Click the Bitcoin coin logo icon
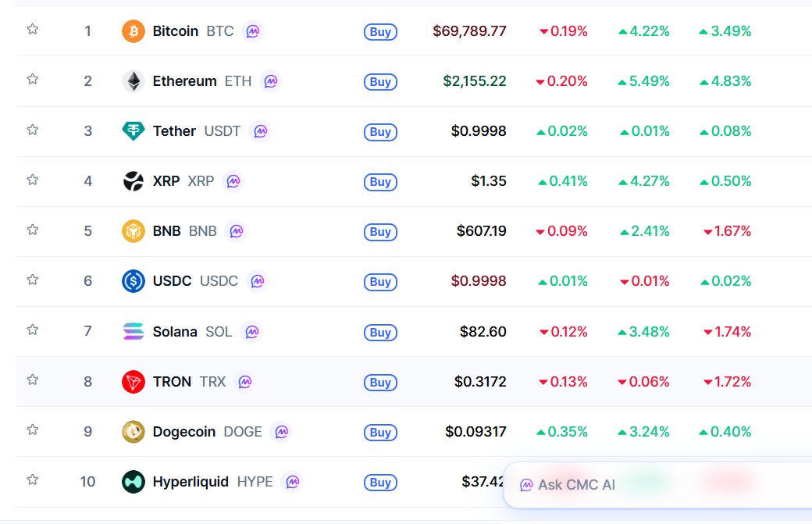 coord(134,31)
